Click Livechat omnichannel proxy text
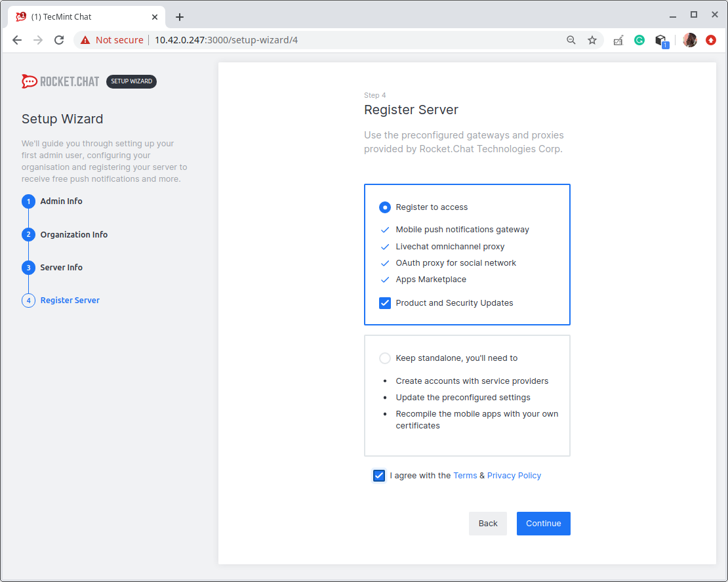 click(x=450, y=247)
